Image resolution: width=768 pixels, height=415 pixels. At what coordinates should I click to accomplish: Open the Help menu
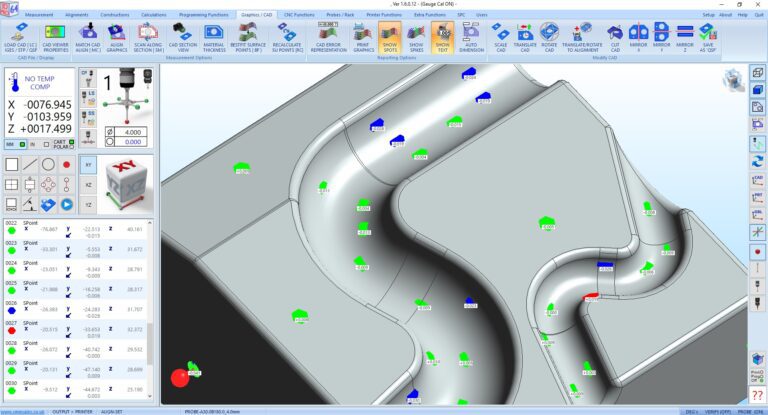pyautogui.click(x=743, y=15)
